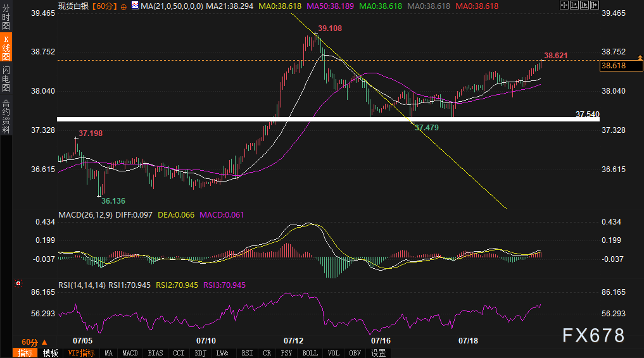Click the orange circle-plus icon beside 60分
This screenshot has height=358, width=644.
point(123,6)
